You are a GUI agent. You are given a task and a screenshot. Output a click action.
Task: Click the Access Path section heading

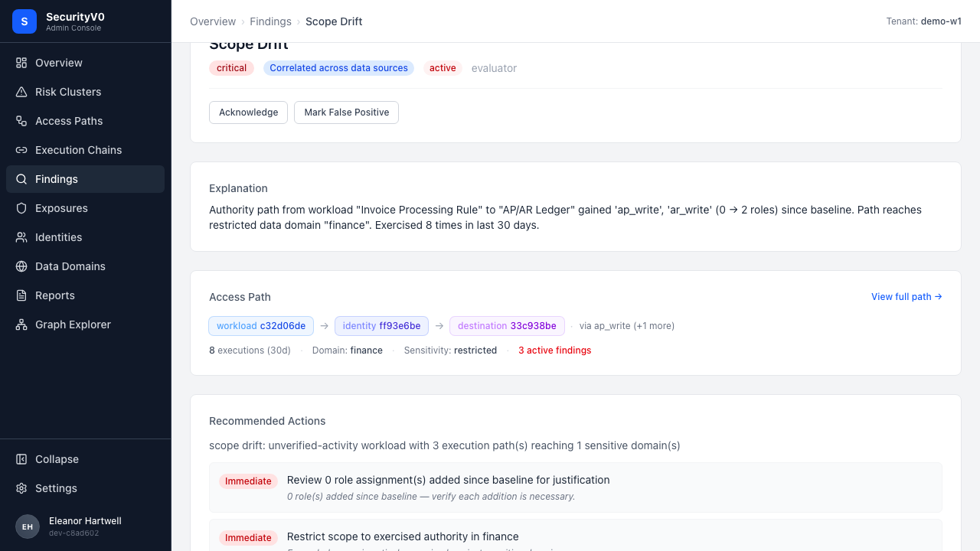(x=240, y=297)
